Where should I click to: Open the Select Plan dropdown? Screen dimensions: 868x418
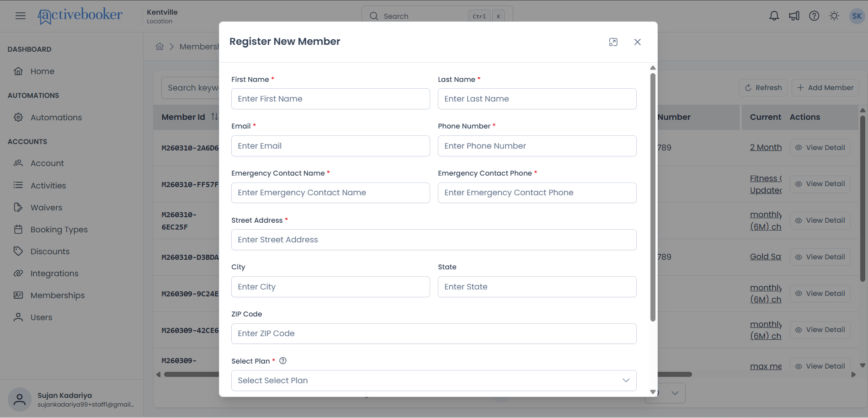[434, 380]
